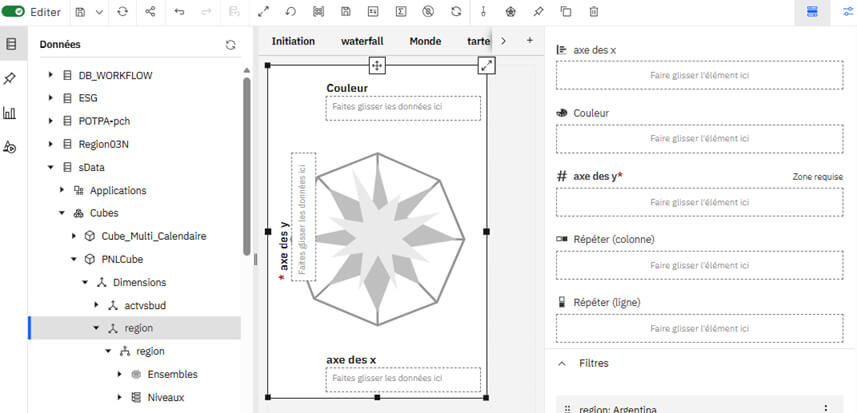
Task: Click the sliders settings icon at far right
Action: pyautogui.click(x=846, y=12)
